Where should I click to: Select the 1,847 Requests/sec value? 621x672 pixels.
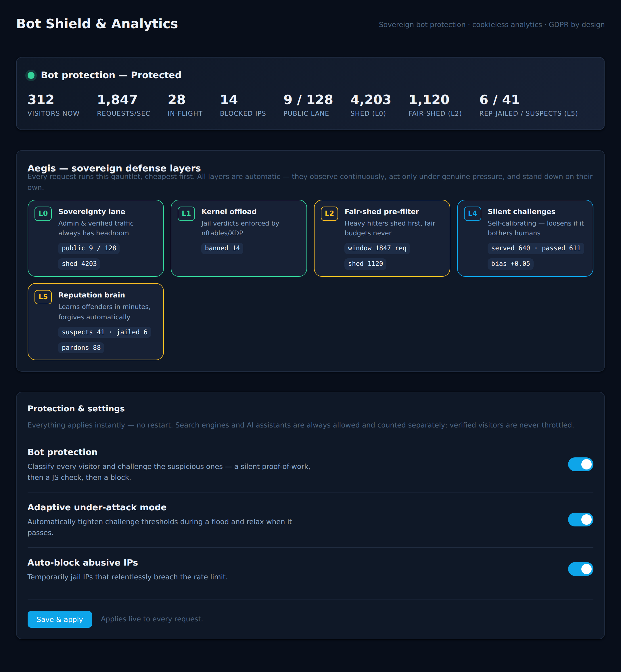(117, 100)
